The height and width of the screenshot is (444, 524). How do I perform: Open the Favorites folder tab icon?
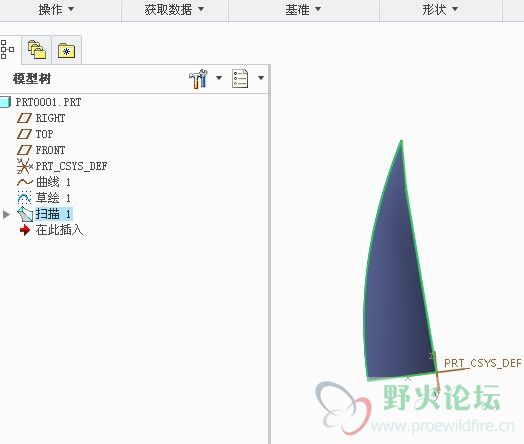pyautogui.click(x=66, y=50)
